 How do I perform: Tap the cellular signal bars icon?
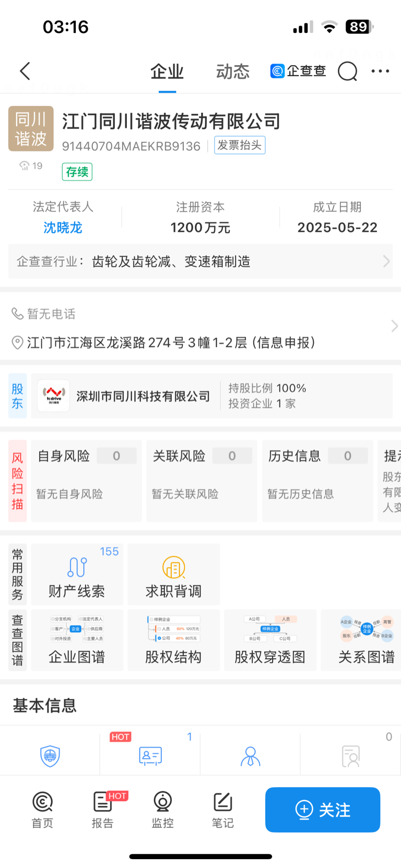pyautogui.click(x=303, y=27)
